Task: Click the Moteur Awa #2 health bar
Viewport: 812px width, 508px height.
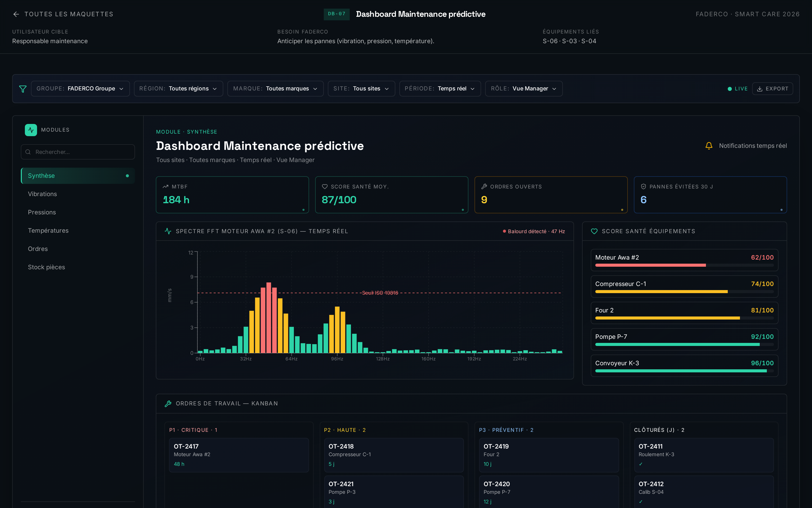Action: point(685,265)
